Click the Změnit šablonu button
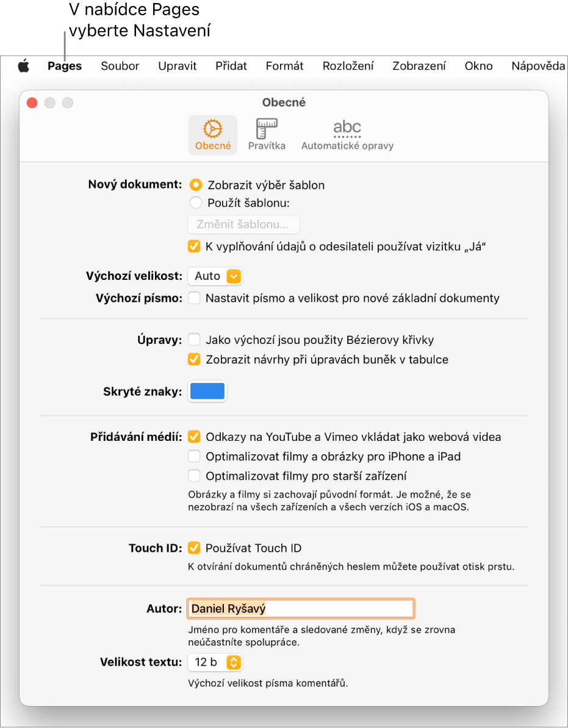 (244, 225)
